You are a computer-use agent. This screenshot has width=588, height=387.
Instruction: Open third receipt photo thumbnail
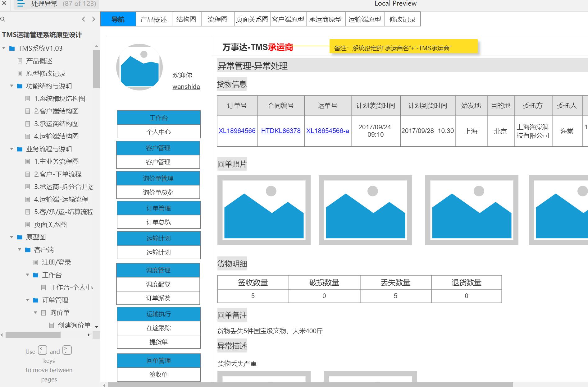tap(472, 210)
